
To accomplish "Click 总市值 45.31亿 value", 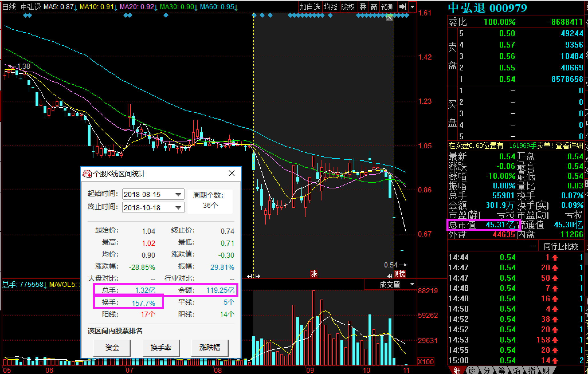I will coord(500,225).
